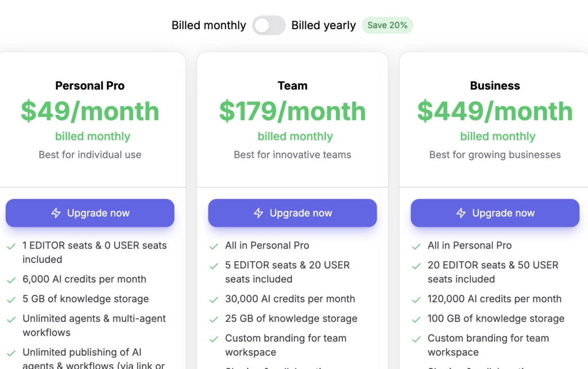Click checkmark beside 5 GB knowledge storage

(11, 300)
